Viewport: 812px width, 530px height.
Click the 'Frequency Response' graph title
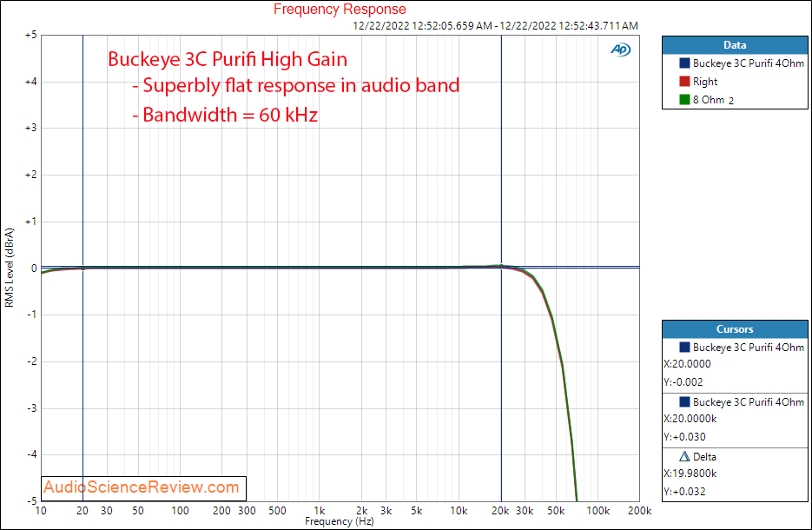click(x=340, y=10)
